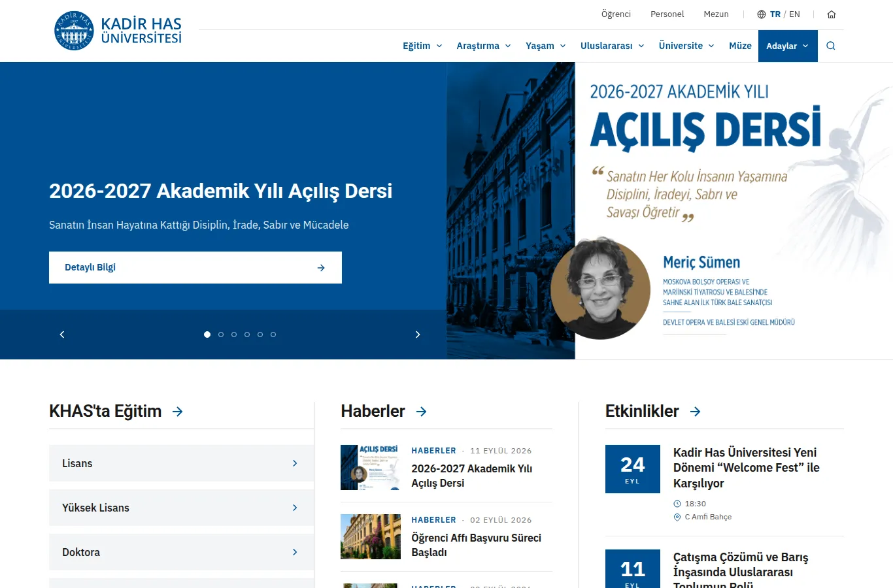893x588 pixels.
Task: Switch site language to EN
Action: click(x=794, y=14)
